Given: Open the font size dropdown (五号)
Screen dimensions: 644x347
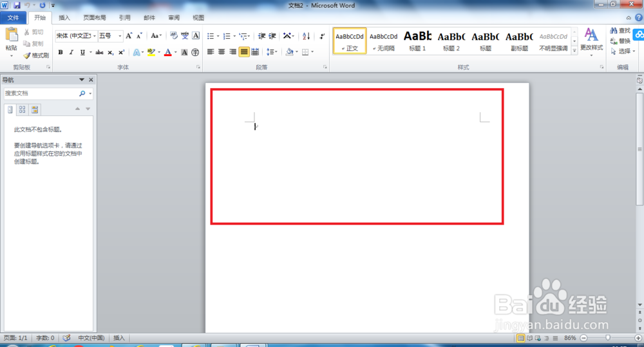Looking at the screenshot, I should (120, 36).
